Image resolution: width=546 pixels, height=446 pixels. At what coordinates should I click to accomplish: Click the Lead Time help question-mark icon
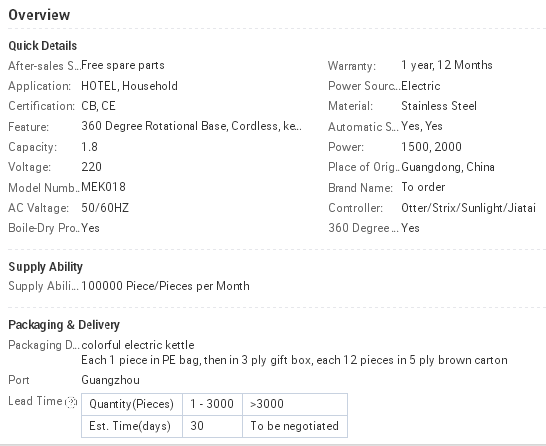71,402
